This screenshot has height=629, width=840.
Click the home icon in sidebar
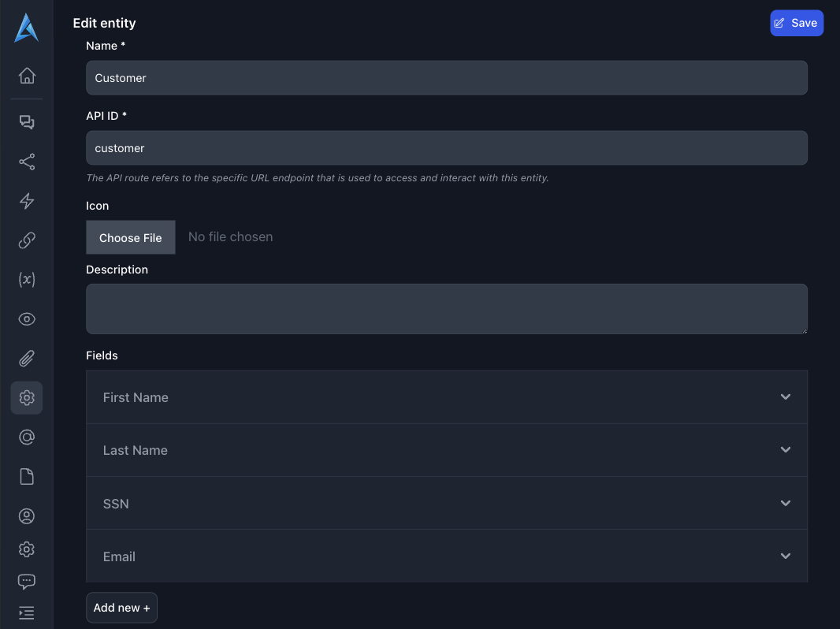click(x=27, y=76)
